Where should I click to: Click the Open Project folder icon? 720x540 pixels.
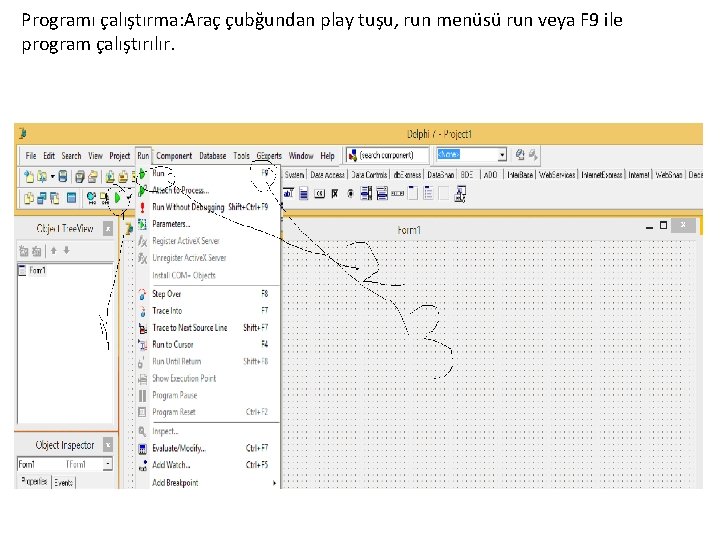[93, 177]
